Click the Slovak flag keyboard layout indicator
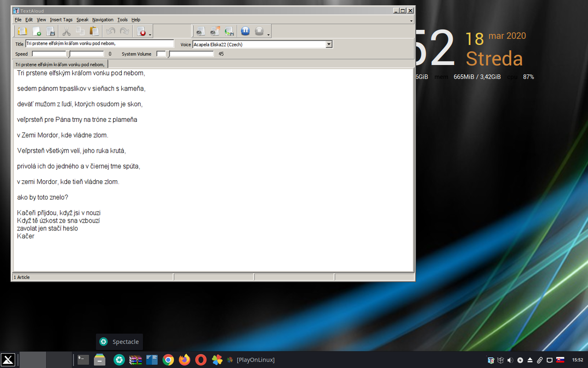Viewport: 588px width, 368px height. click(560, 360)
